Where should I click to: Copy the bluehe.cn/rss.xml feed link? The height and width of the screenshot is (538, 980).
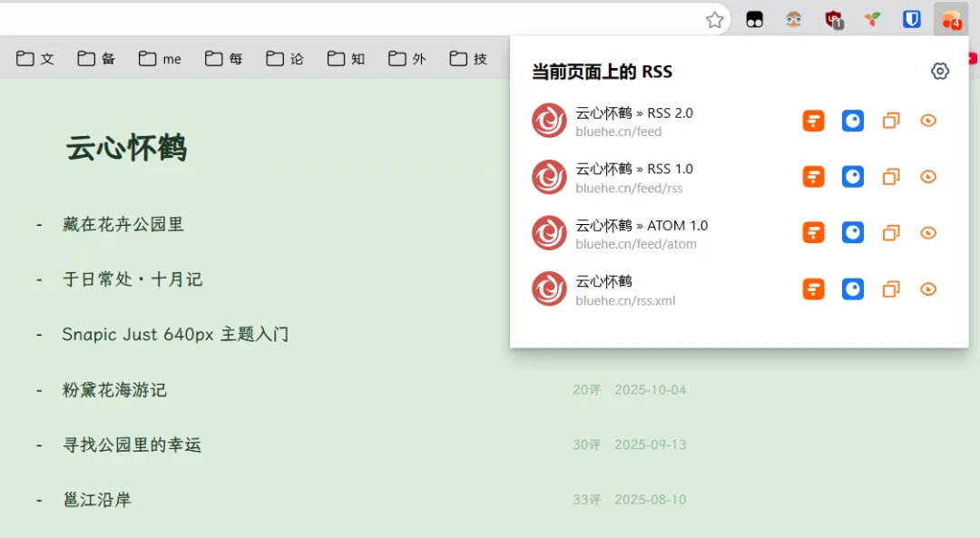pos(891,289)
